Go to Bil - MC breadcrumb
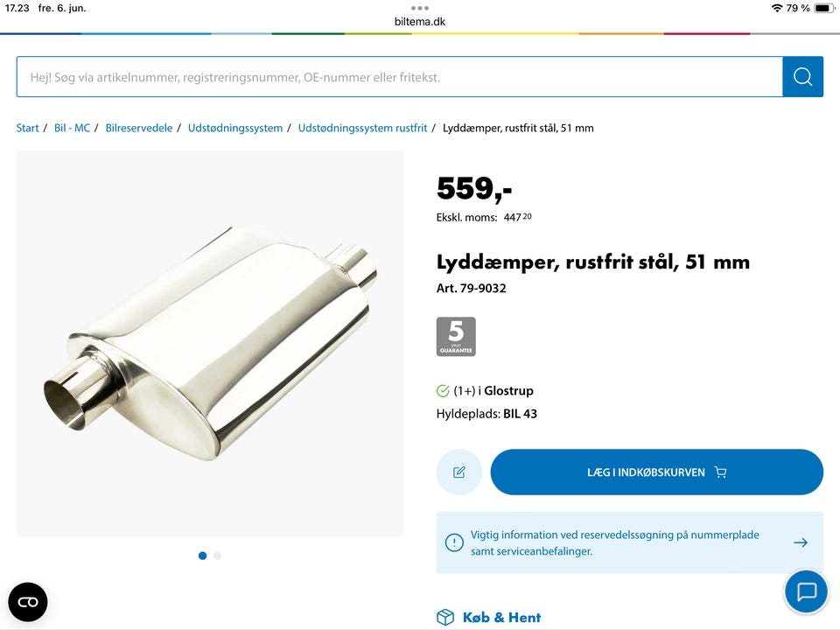Viewport: 840px width, 630px height. pos(72,128)
